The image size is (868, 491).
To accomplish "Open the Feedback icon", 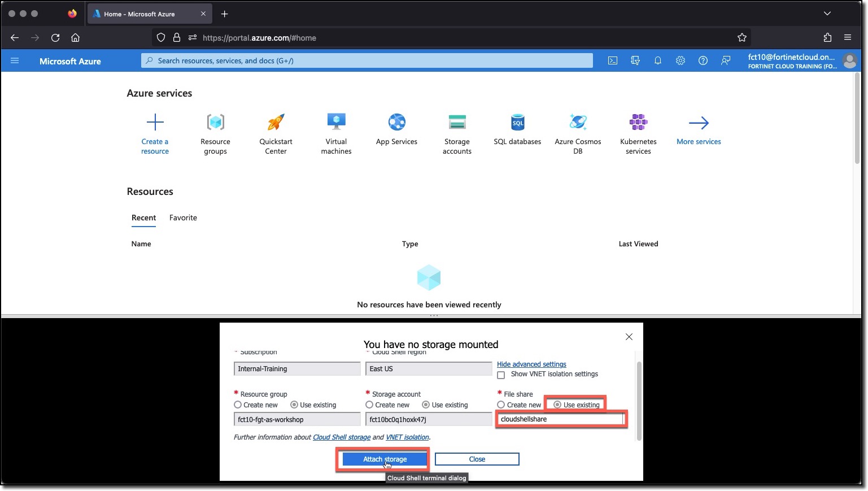I will click(x=726, y=60).
